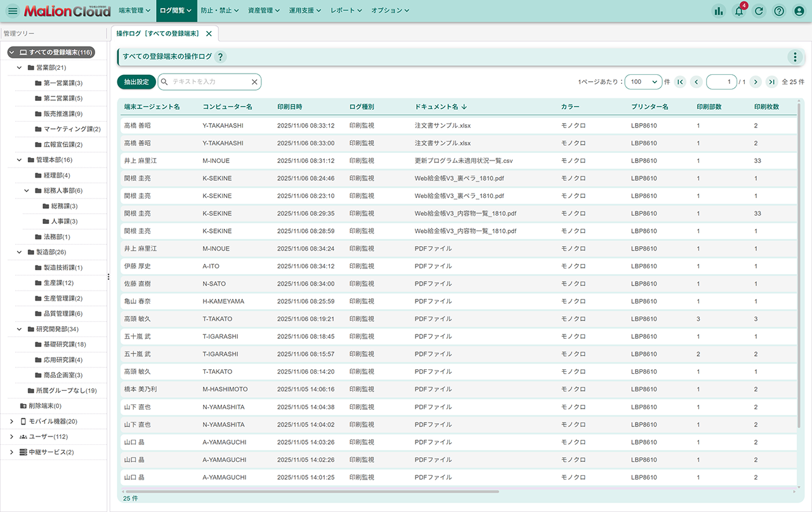Screen dimensions: 812x512
Task: Expand the モバイル機器 tree node
Action: pyautogui.click(x=11, y=421)
